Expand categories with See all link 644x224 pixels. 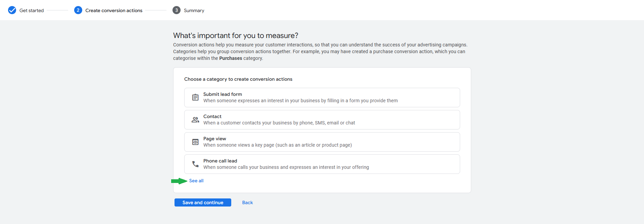pyautogui.click(x=196, y=181)
